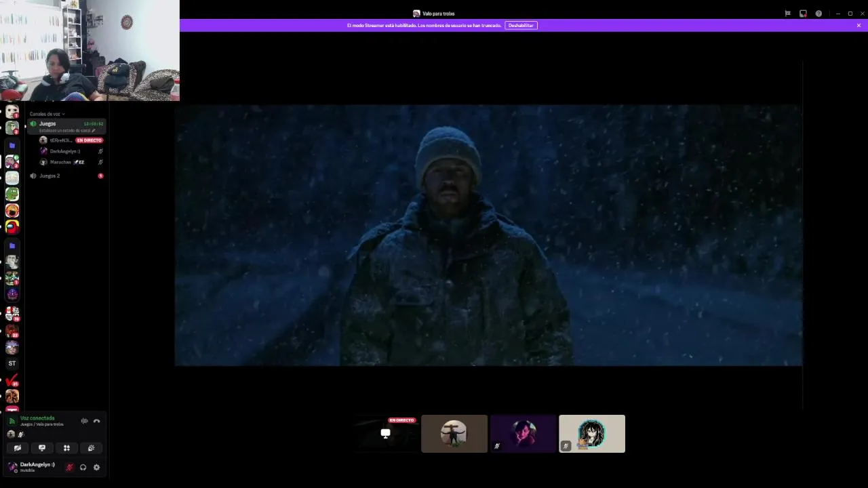Open the purple landscape server icon
868x488 pixels.
12,347
